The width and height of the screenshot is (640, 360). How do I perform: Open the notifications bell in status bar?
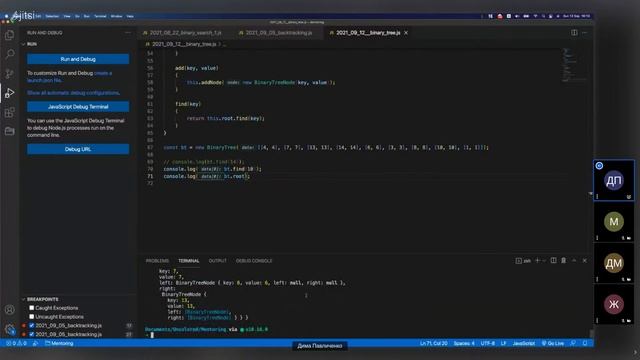585,343
